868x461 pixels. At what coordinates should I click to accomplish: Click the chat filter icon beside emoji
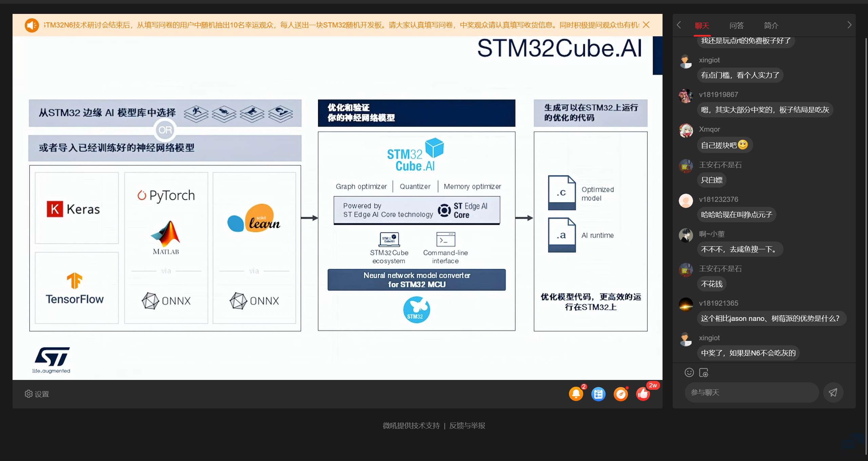point(704,372)
